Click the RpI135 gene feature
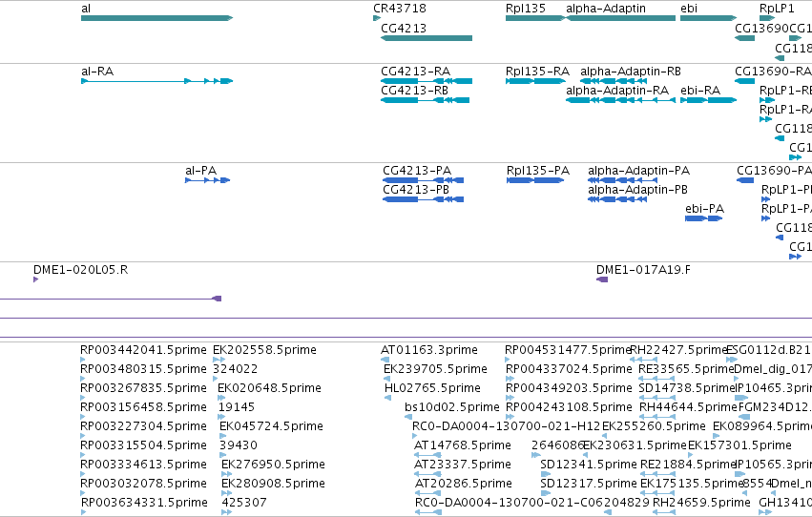The width and height of the screenshot is (812, 517). click(x=535, y=18)
